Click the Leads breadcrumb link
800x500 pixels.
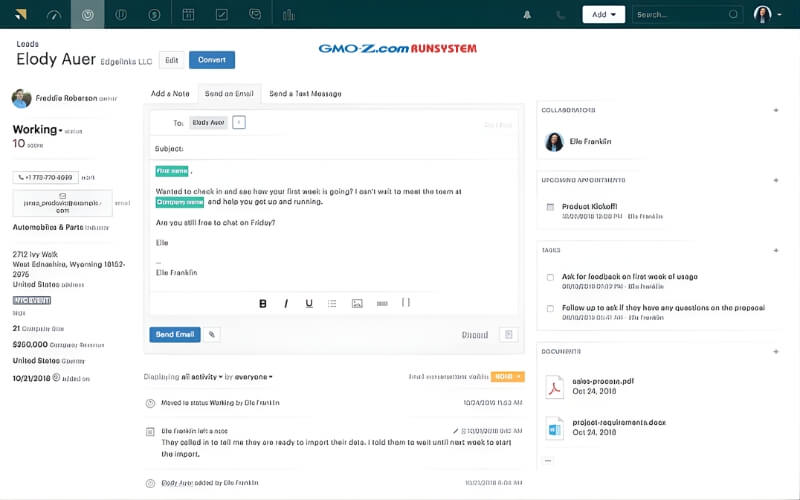27,44
